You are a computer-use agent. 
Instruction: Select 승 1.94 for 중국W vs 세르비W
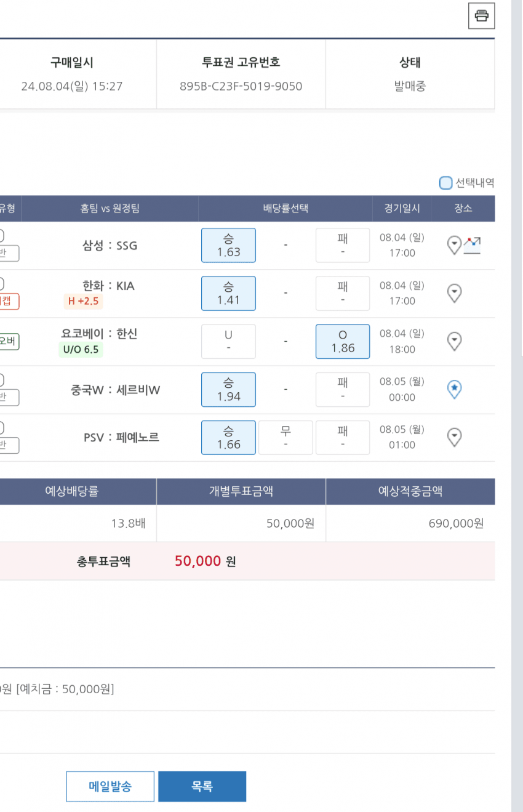click(x=228, y=389)
